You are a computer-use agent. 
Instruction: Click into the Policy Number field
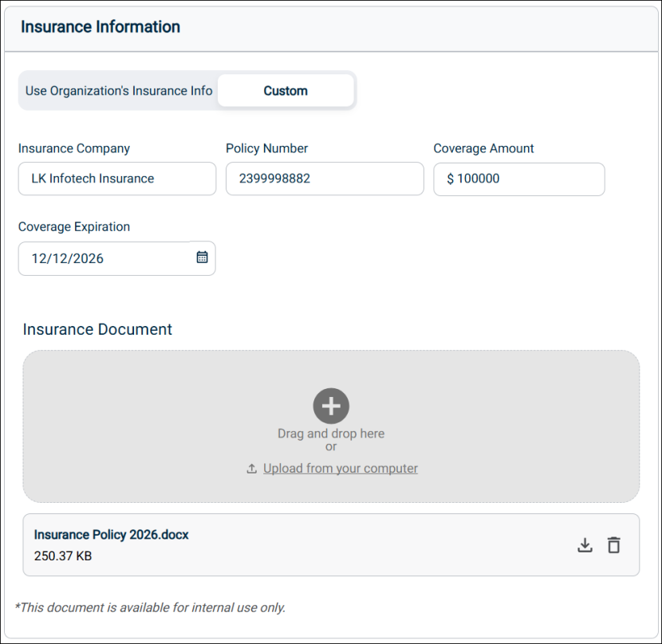pos(325,179)
